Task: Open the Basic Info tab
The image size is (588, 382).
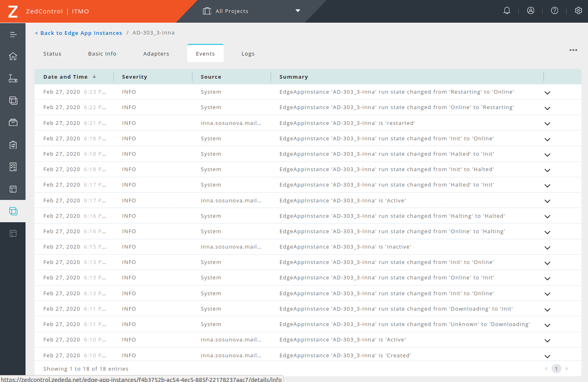Action: 102,54
